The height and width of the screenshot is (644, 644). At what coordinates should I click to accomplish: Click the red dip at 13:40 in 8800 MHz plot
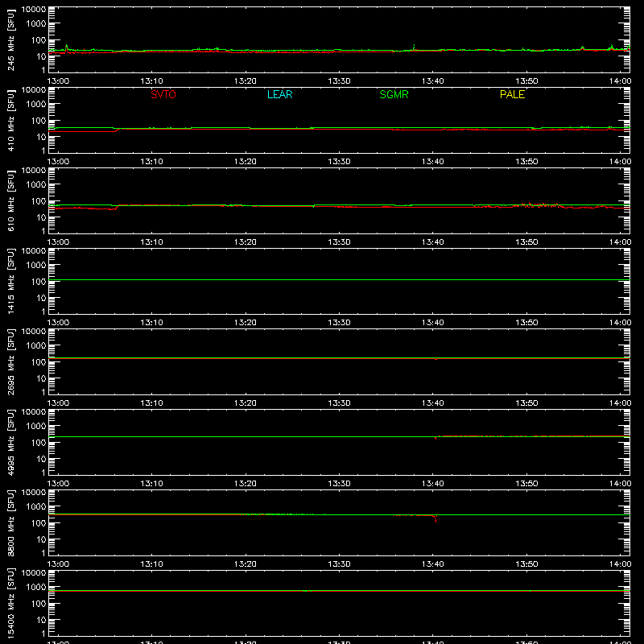436,518
